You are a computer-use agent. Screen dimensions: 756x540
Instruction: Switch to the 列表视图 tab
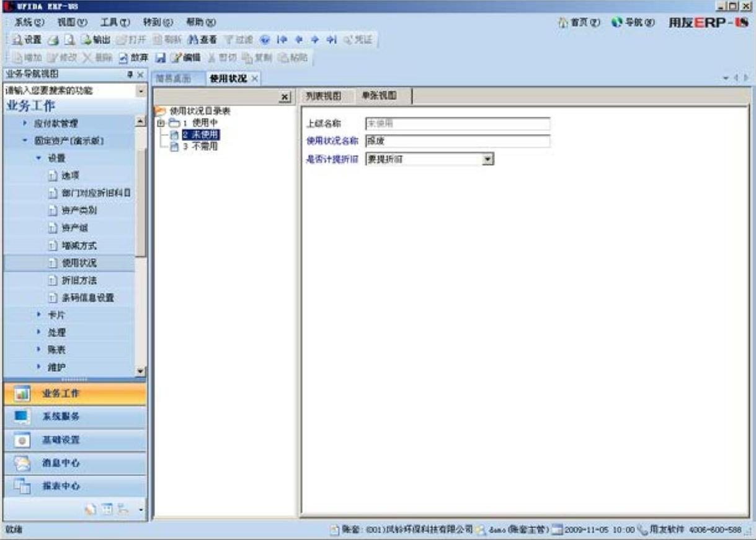(324, 96)
